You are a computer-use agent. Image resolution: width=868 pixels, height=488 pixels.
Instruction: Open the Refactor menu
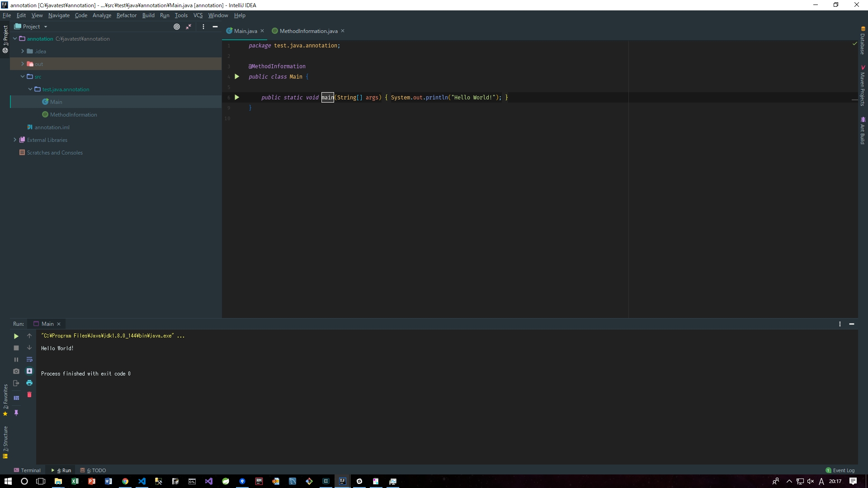(x=127, y=15)
